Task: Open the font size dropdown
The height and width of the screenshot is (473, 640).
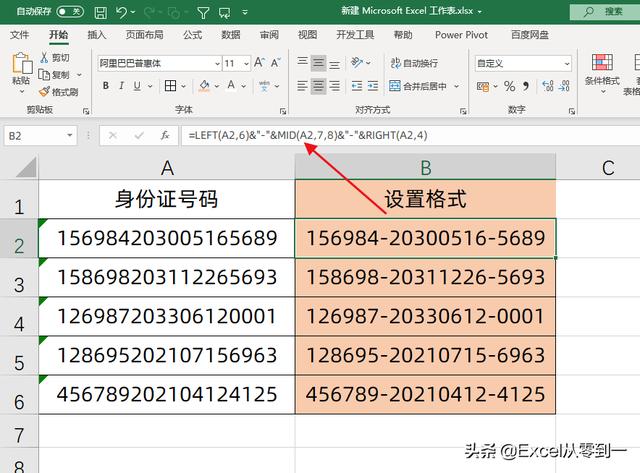Action: (246, 64)
